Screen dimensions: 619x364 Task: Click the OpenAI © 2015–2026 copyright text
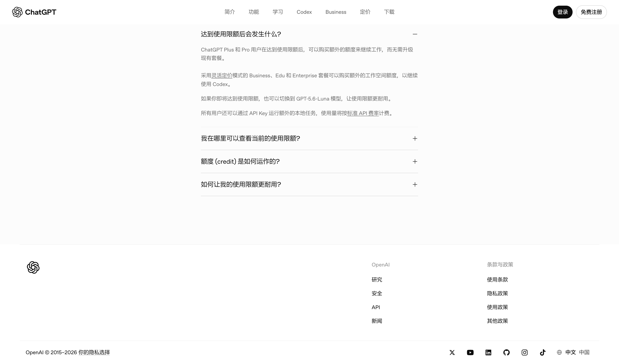tap(51, 352)
